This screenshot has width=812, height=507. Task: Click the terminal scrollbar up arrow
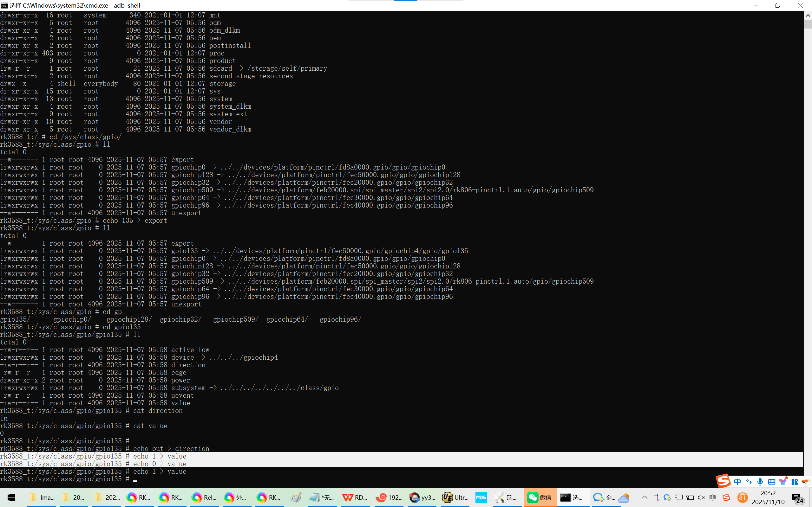tap(808, 16)
